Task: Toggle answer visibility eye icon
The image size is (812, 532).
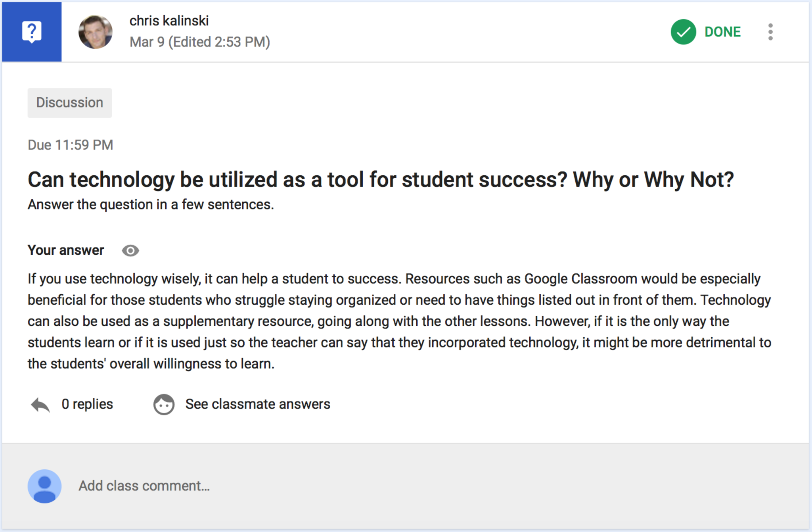Action: 130,251
